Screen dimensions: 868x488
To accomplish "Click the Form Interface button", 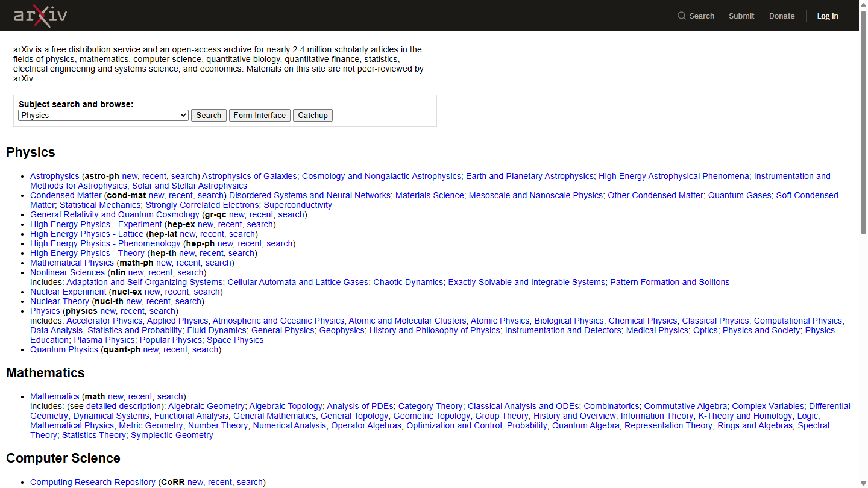I will point(260,115).
